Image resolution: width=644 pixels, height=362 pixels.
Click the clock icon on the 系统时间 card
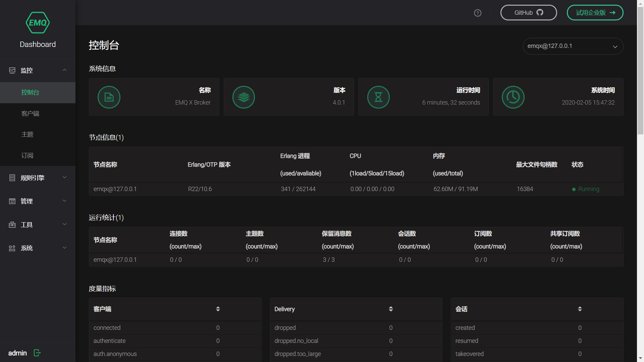(x=513, y=97)
